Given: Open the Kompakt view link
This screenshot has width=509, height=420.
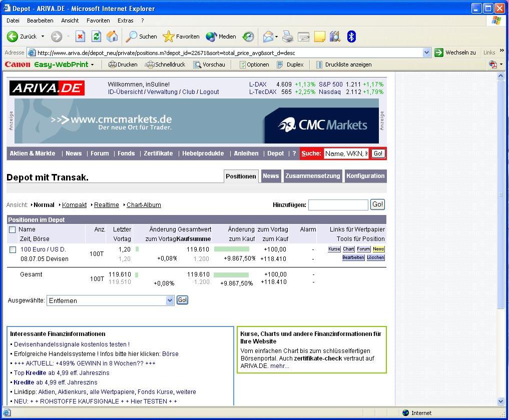Looking at the screenshot, I should (75, 205).
